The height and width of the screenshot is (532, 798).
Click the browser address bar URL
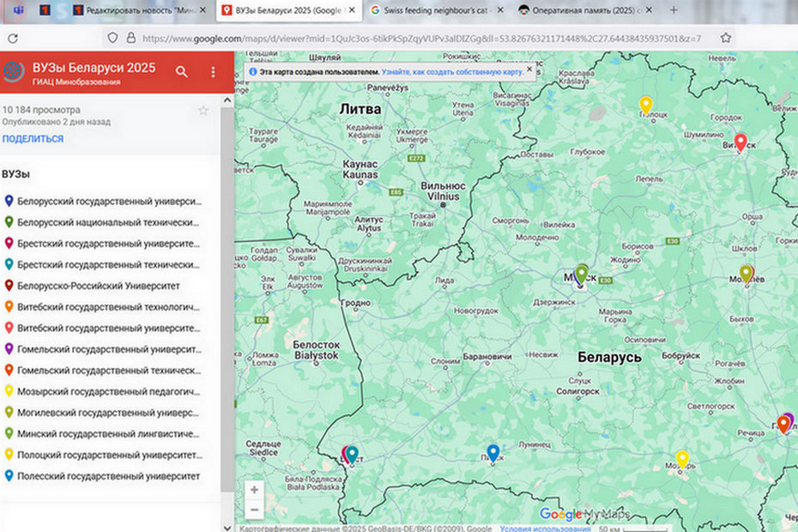click(x=421, y=38)
